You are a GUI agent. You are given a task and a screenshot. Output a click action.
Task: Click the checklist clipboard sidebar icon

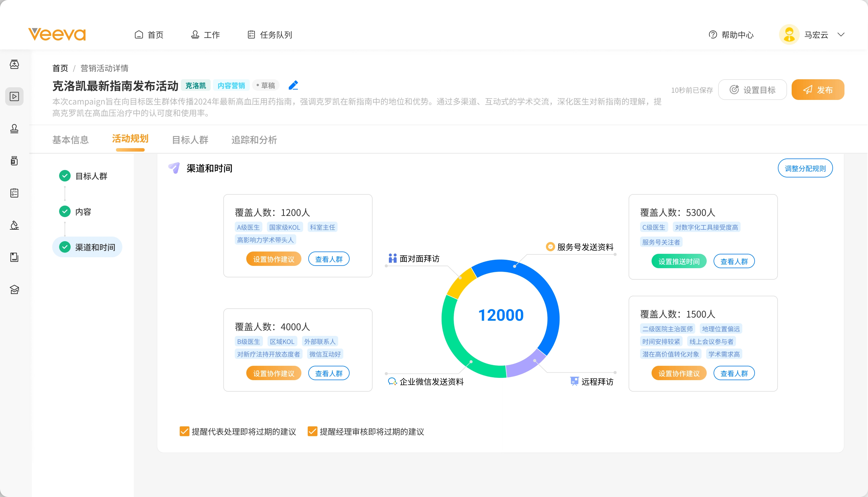click(14, 193)
